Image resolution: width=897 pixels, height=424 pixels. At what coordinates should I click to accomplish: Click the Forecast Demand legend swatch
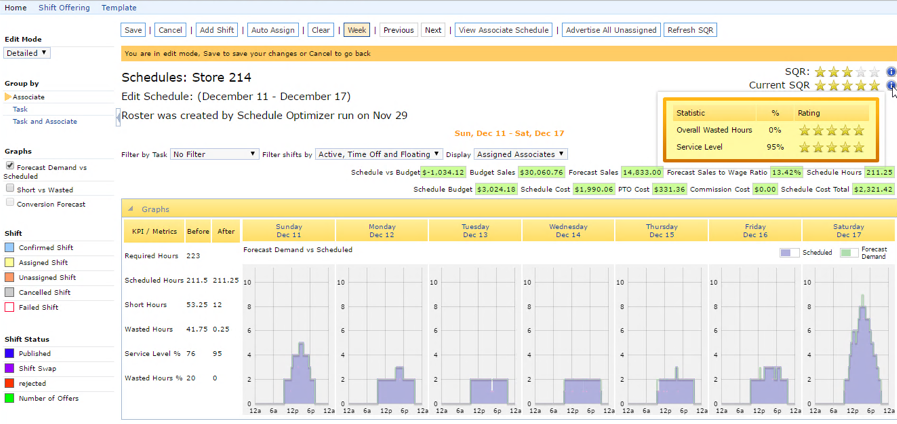(849, 252)
